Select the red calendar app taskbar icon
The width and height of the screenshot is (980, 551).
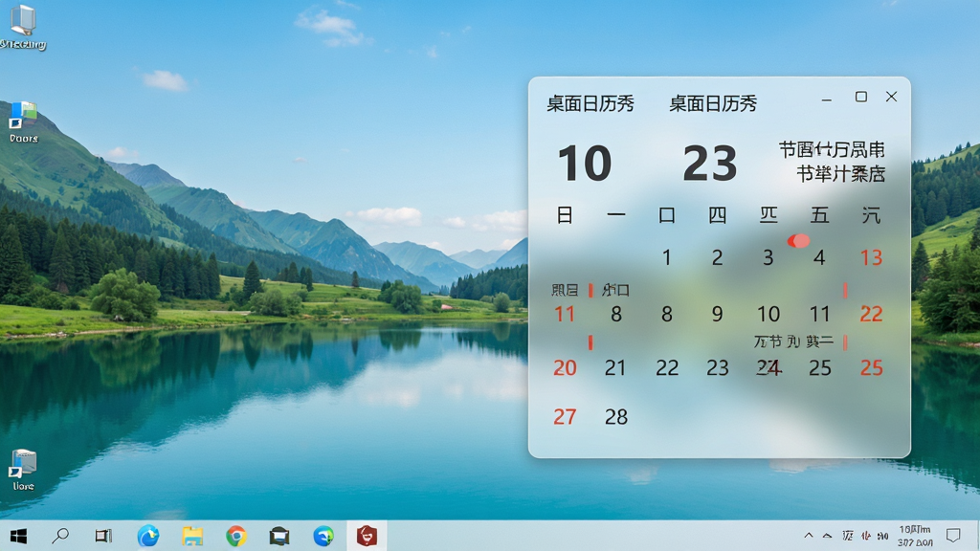pos(367,536)
